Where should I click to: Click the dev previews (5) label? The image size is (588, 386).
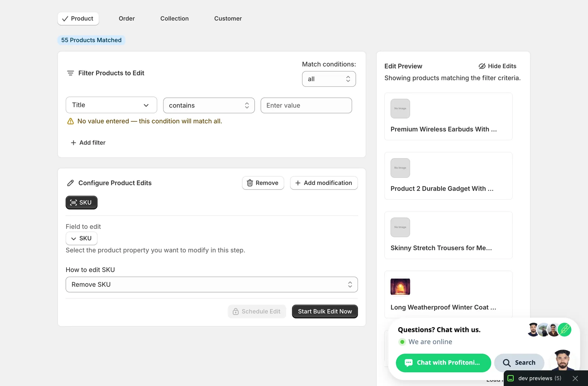point(539,379)
